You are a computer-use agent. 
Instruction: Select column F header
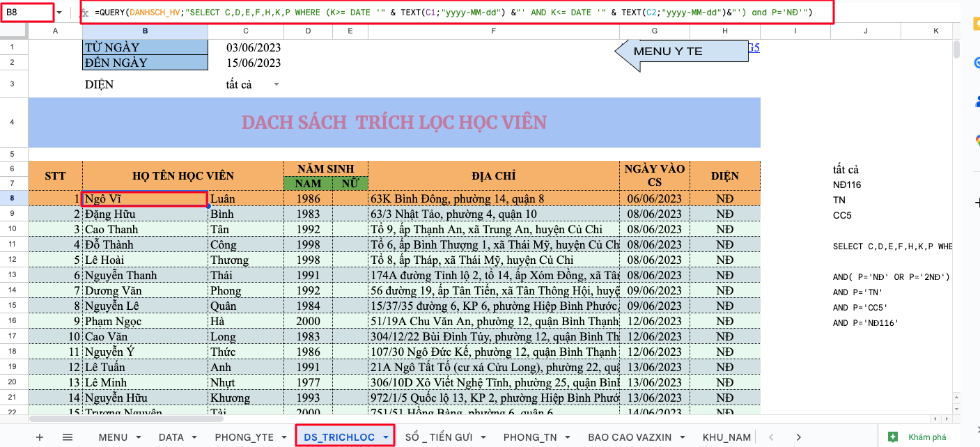pos(493,31)
